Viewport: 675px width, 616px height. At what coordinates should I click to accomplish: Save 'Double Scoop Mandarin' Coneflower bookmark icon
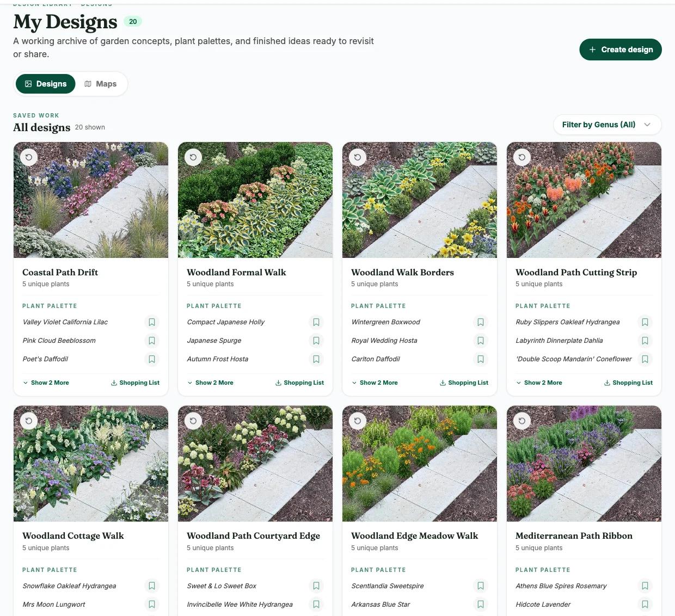click(x=645, y=359)
